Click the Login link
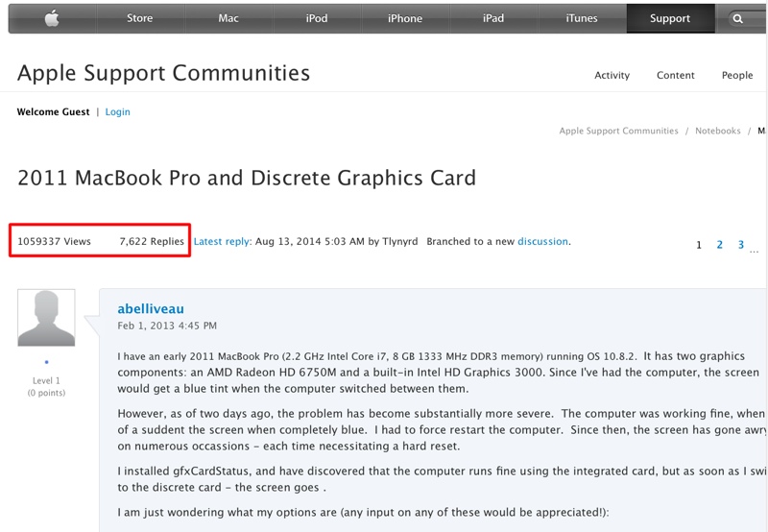This screenshot has height=532, width=768. [x=117, y=111]
